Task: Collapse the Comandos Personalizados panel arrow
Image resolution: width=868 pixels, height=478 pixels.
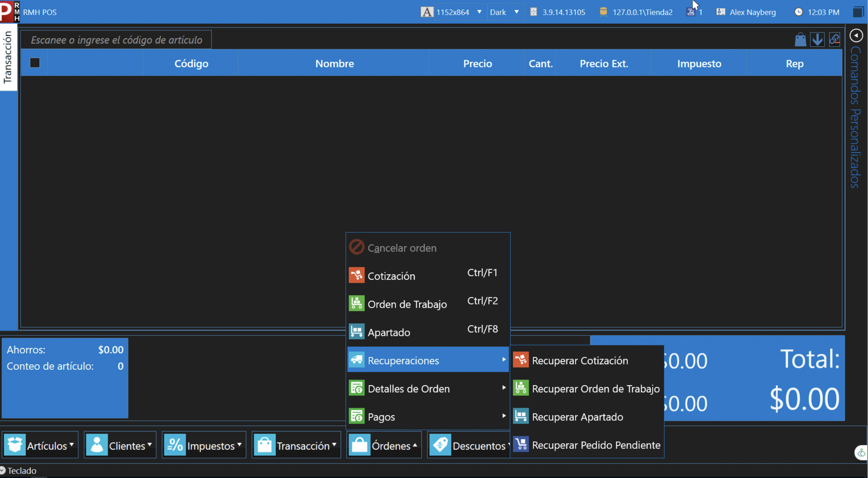Action: click(x=856, y=35)
